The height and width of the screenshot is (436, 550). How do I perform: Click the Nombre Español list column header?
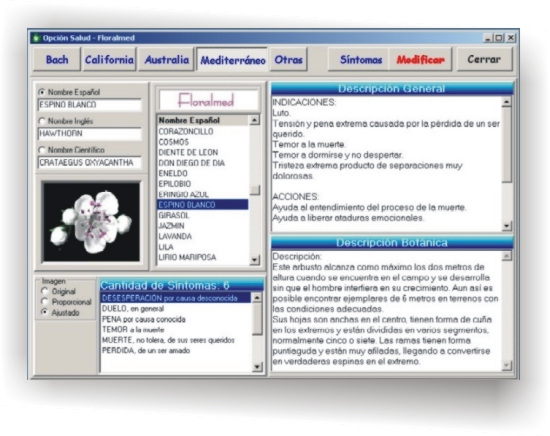click(203, 120)
